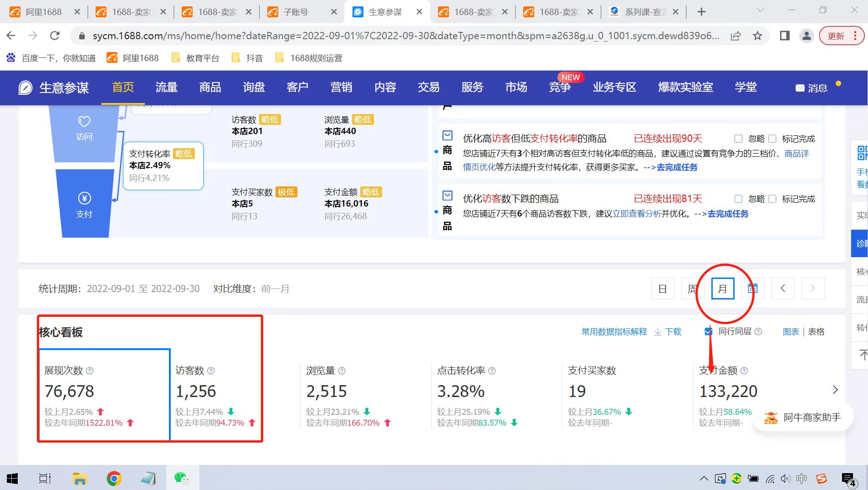This screenshot has width=868, height=490.
Task: Reload the page using the refresh icon
Action: pos(55,36)
